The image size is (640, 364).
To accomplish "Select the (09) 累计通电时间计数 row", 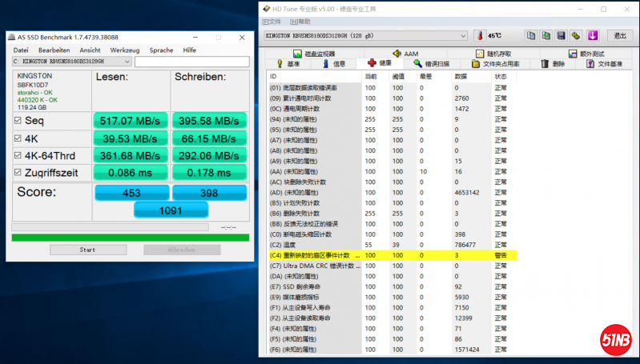I will 392,98.
